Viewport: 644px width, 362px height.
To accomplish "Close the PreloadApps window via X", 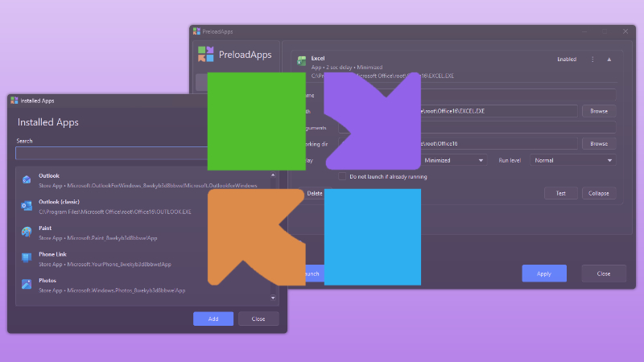I will (625, 31).
